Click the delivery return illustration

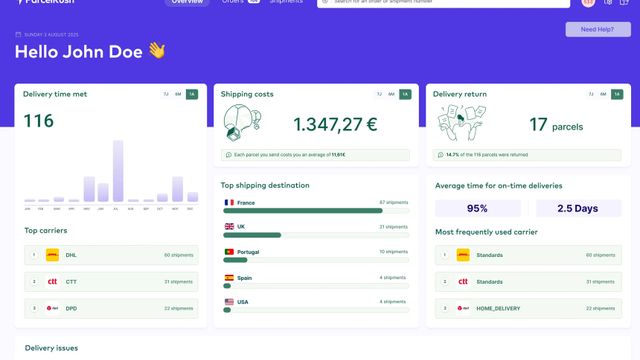tap(462, 122)
